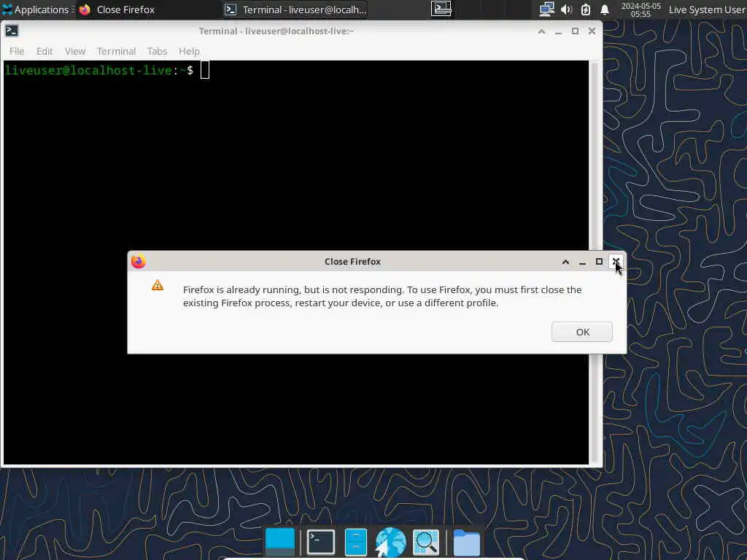Shade the Close Firefox dialog with up arrow

click(x=565, y=262)
